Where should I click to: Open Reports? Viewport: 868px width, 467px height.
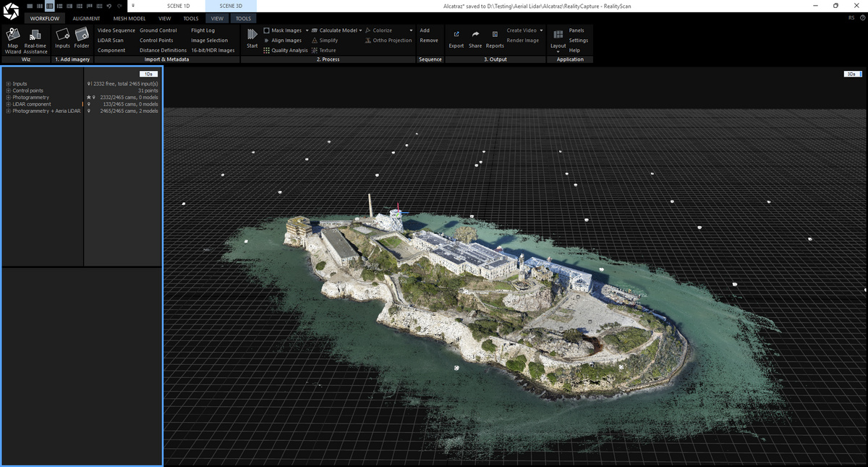[495, 38]
